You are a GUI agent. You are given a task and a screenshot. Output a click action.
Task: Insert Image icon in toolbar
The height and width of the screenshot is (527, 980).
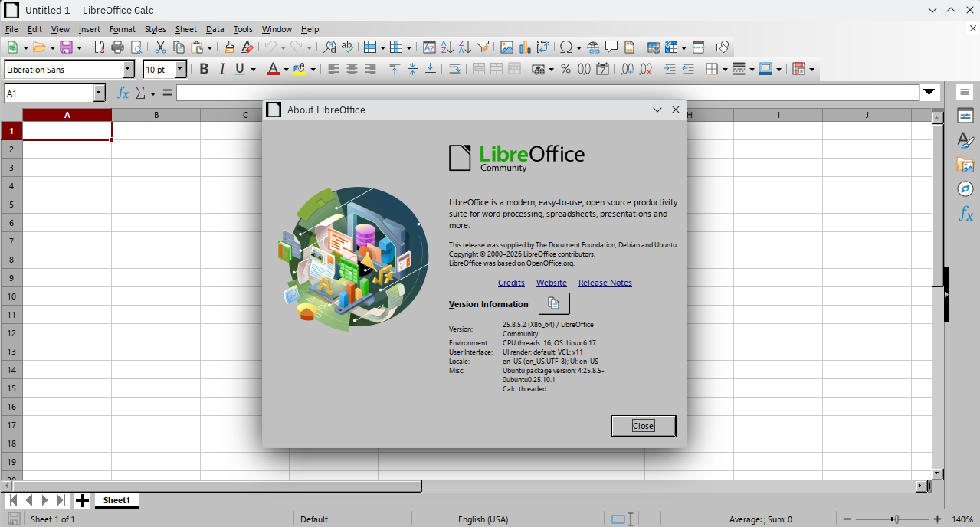pos(506,47)
